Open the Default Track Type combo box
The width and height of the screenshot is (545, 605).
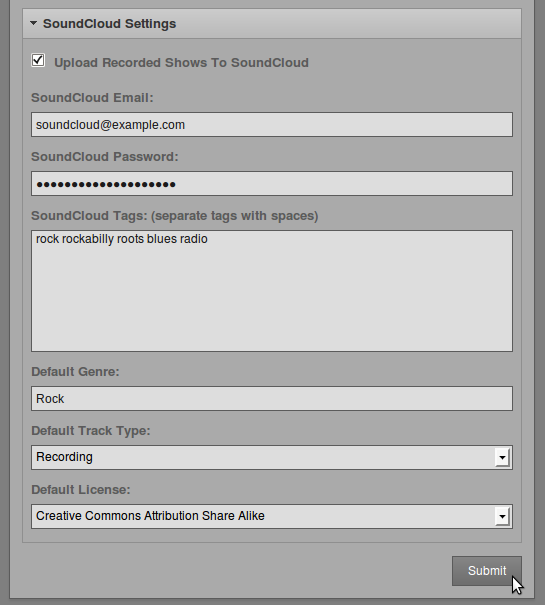click(272, 457)
